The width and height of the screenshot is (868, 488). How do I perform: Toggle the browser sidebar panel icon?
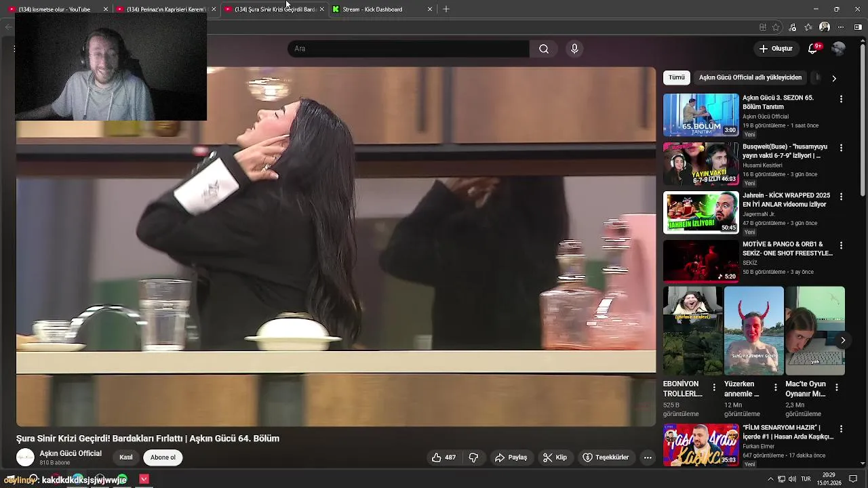858,27
